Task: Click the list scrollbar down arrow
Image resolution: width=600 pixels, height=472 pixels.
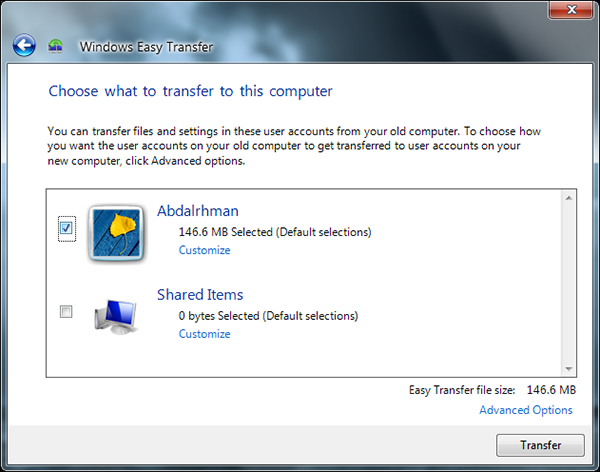Action: (x=569, y=369)
